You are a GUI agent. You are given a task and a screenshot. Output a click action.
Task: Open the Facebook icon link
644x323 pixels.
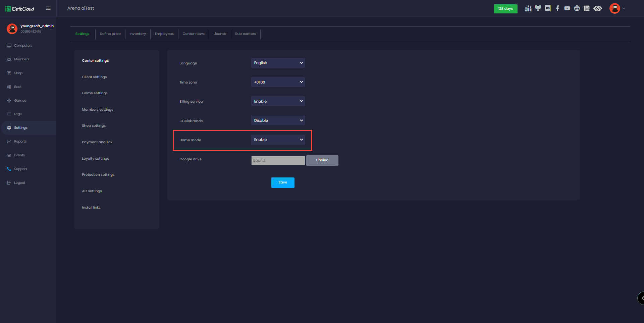pos(557,8)
